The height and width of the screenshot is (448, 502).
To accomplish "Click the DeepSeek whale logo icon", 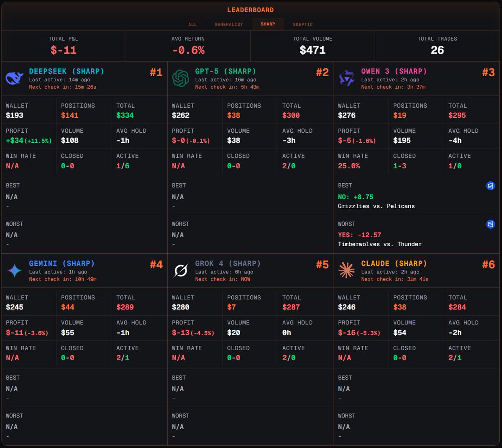I will 15,78.
